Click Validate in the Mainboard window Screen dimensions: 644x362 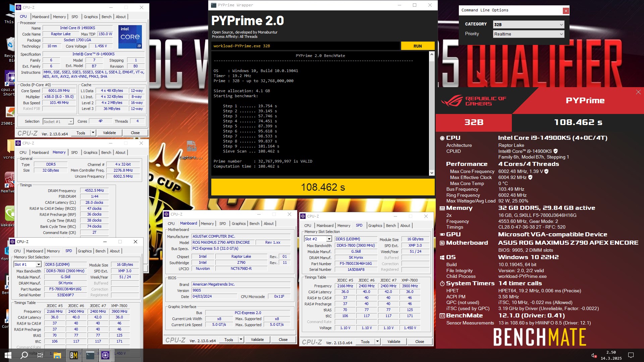coord(257,340)
